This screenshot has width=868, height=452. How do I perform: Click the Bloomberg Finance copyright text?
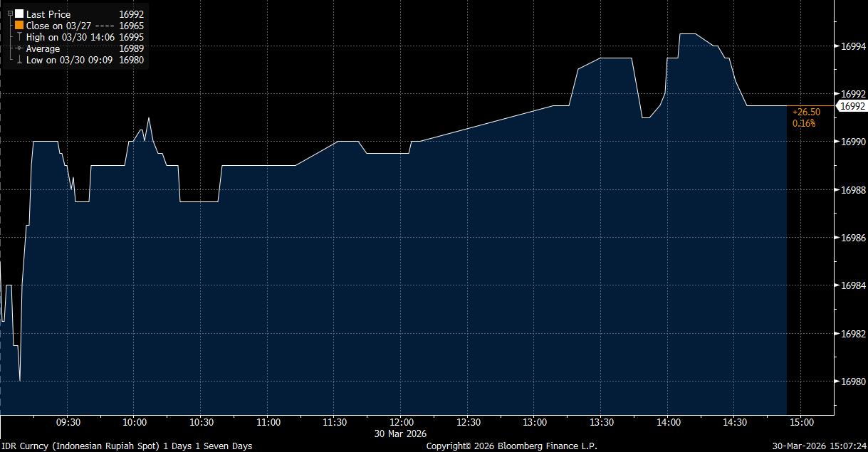(x=511, y=446)
